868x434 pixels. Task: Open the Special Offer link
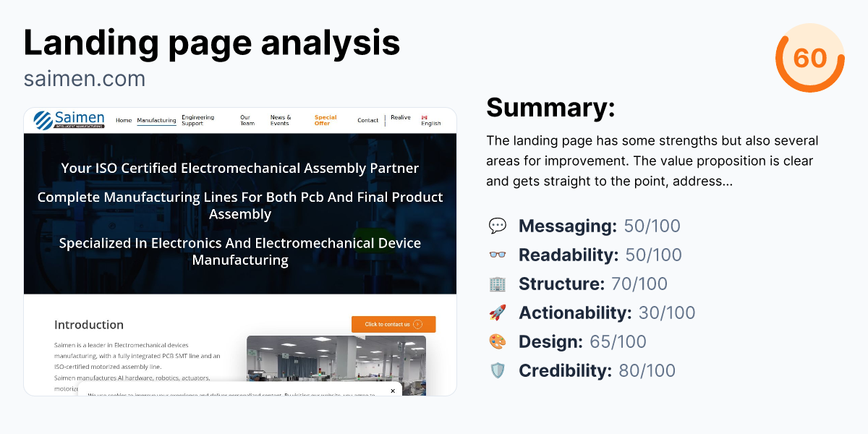[x=325, y=120]
